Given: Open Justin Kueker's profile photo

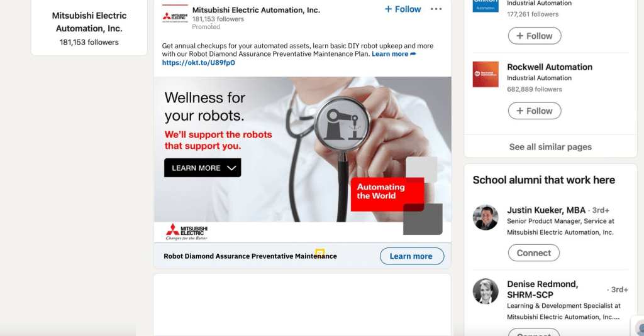Looking at the screenshot, I should [x=486, y=217].
